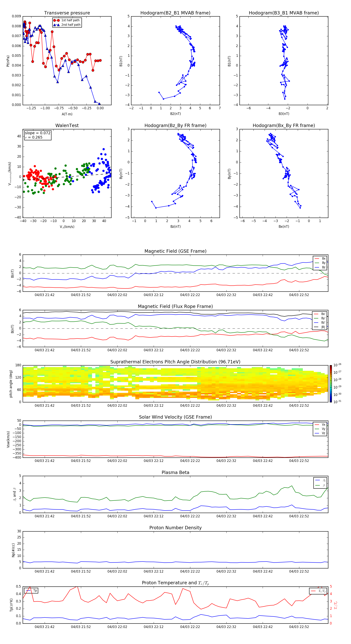Click the "Proton Number Density" title
The width and height of the screenshot is (351, 644).
[175, 528]
